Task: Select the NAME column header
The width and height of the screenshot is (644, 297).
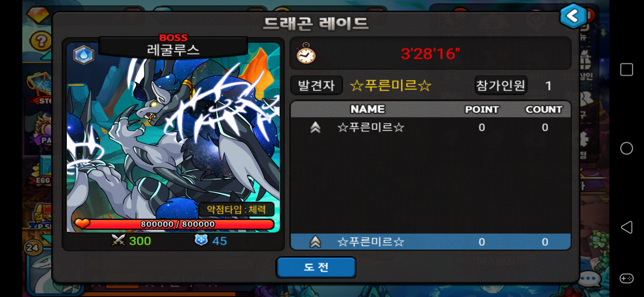Action: (x=367, y=109)
